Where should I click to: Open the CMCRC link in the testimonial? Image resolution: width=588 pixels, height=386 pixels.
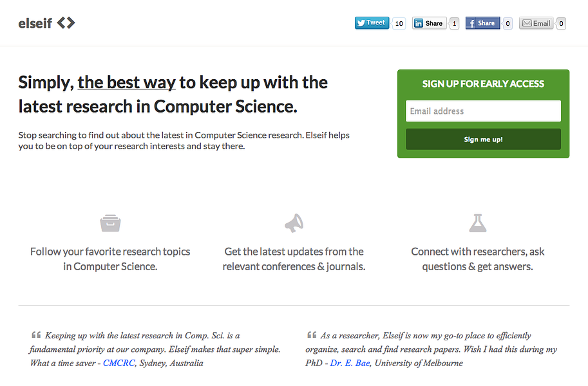(120, 363)
